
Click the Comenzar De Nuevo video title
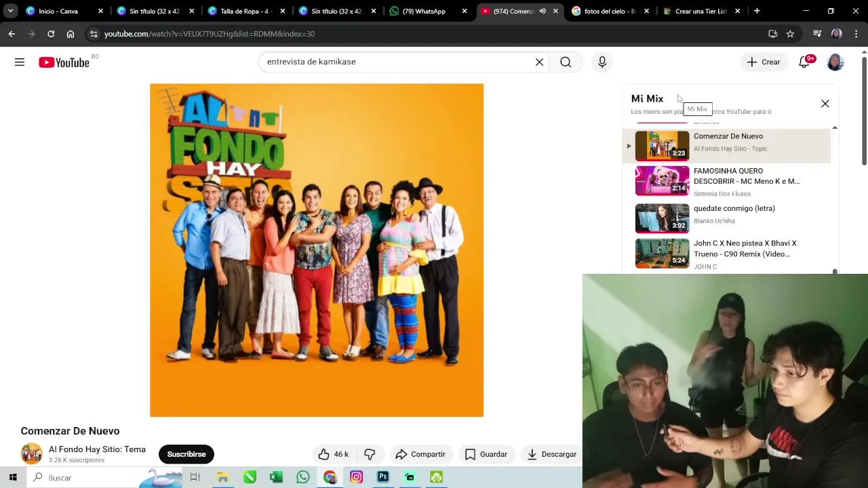70,431
